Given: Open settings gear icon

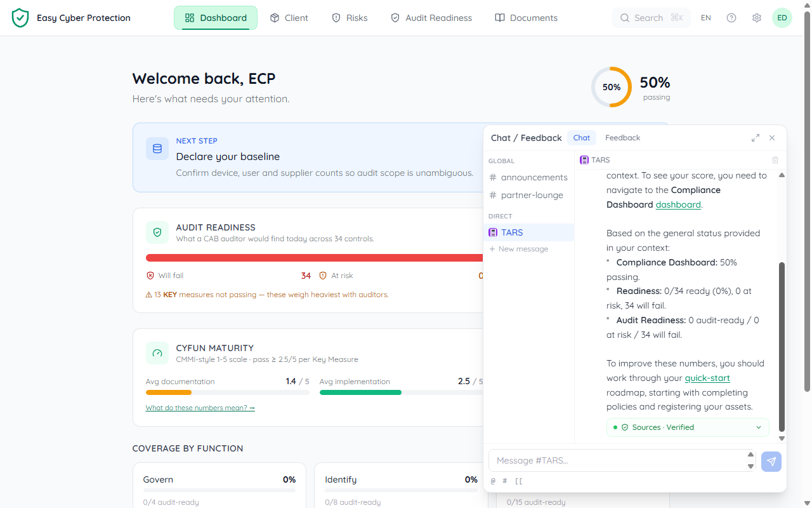Looking at the screenshot, I should [757, 18].
